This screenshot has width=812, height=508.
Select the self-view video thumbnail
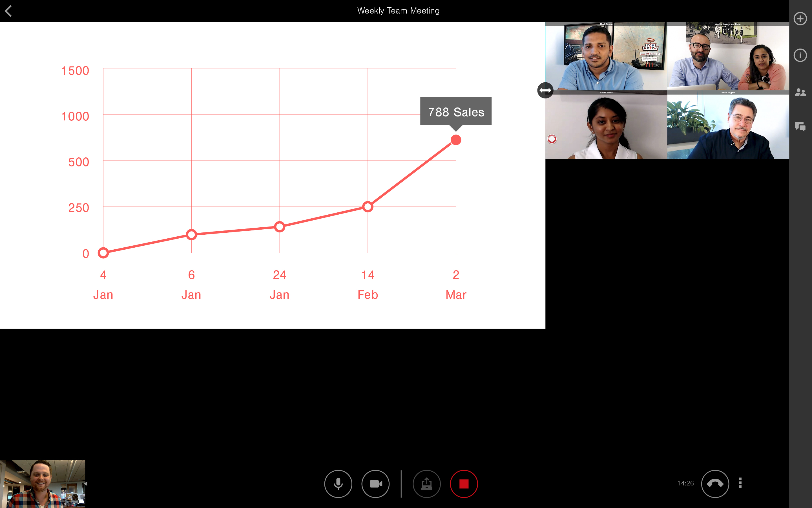coord(43,484)
